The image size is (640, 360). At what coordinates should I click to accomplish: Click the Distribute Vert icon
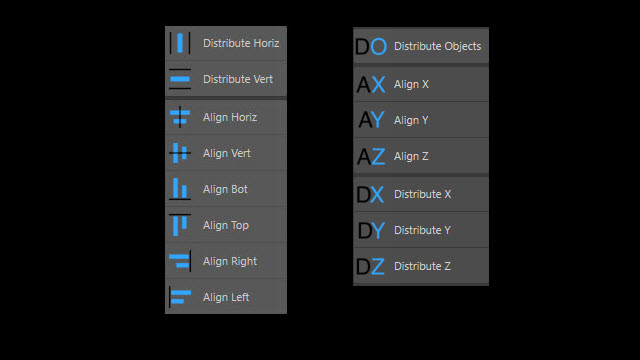click(x=180, y=79)
